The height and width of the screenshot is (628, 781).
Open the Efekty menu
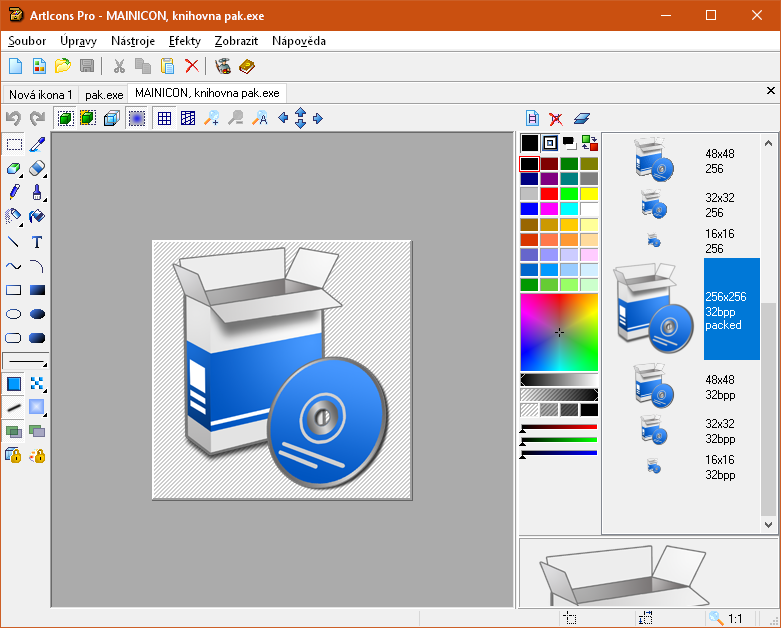[x=185, y=41]
